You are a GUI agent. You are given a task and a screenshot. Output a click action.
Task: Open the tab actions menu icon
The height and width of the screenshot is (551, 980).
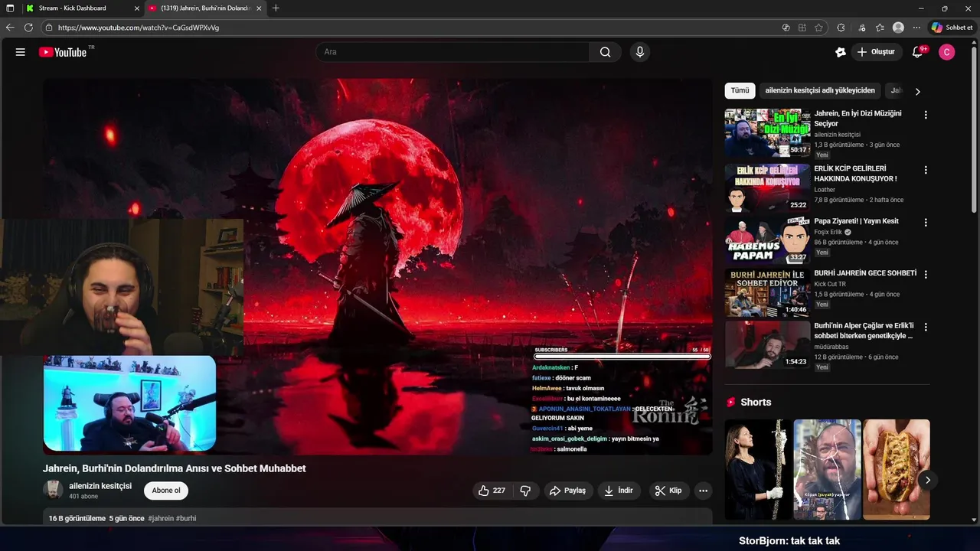coord(10,8)
